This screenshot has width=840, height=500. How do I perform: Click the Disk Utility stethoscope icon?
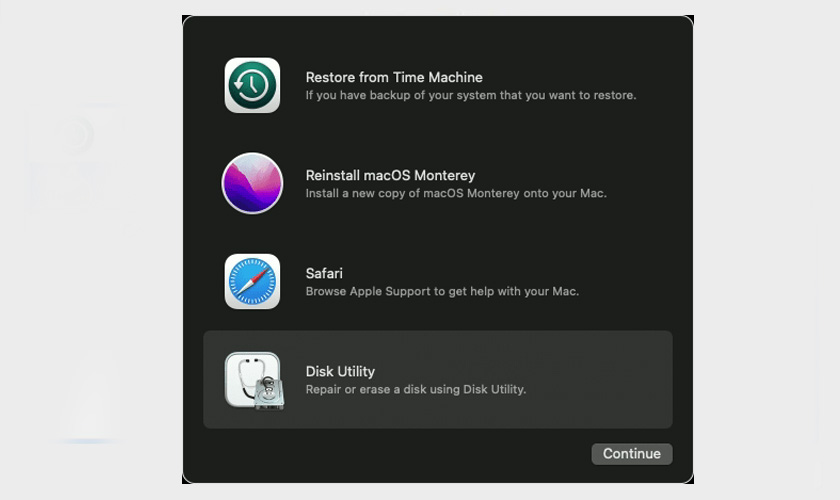(x=254, y=380)
